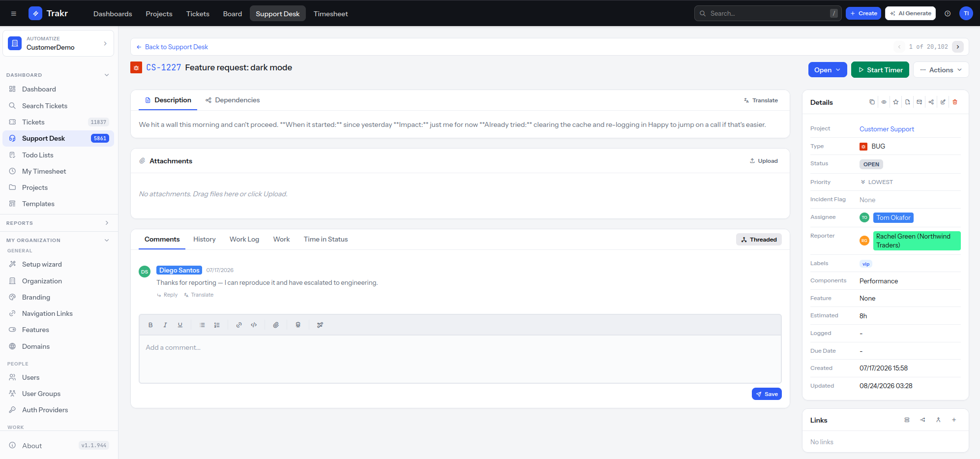The height and width of the screenshot is (459, 980).
Task: Delete the ticket with the red trash icon
Action: (955, 102)
